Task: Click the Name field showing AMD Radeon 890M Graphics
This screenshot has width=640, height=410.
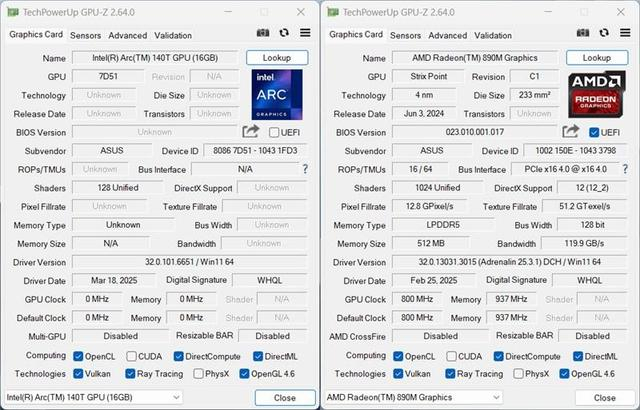Action: pyautogui.click(x=475, y=58)
